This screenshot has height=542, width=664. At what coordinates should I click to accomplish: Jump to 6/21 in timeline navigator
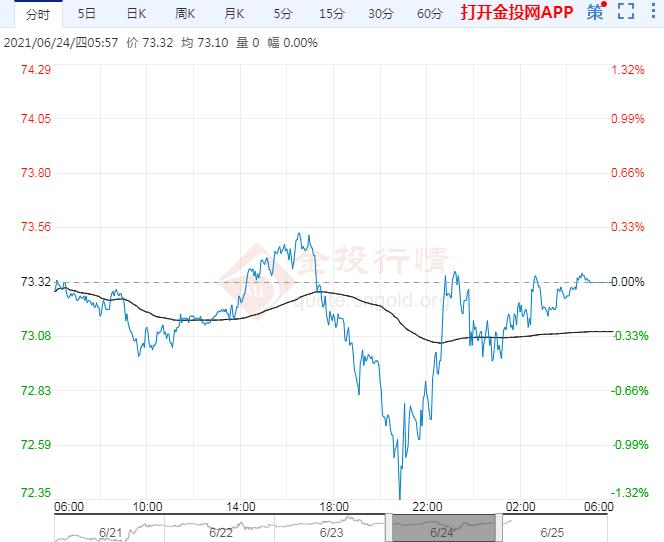point(111,532)
